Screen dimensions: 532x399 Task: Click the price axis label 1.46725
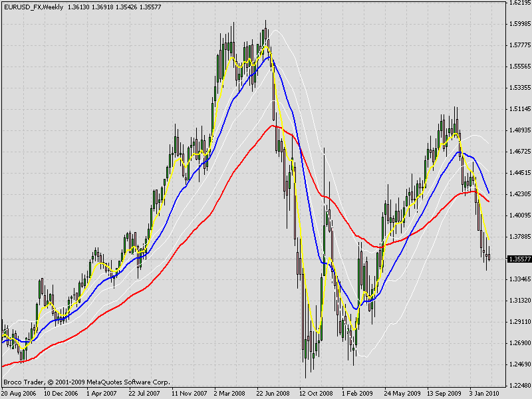coord(520,152)
